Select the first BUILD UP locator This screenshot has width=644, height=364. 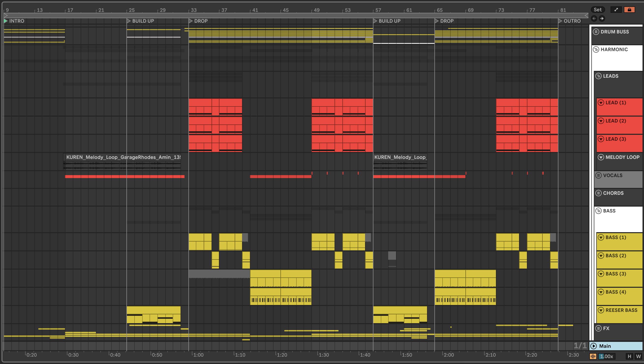click(x=129, y=21)
